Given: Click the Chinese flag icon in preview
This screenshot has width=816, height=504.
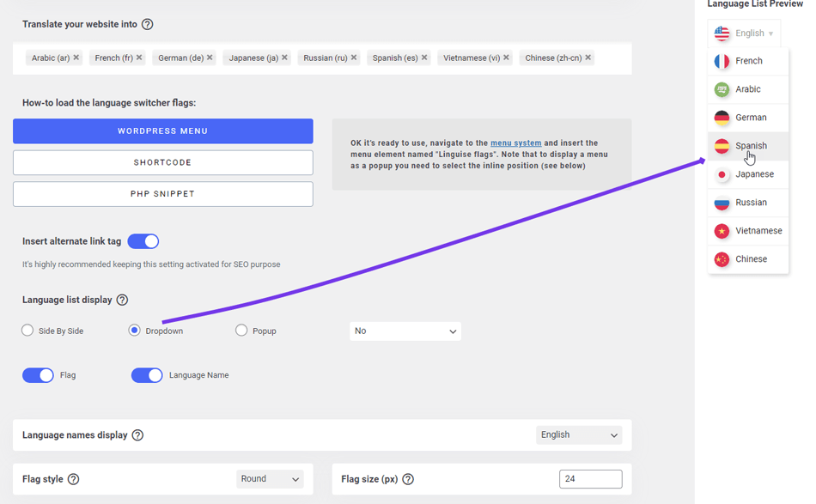Looking at the screenshot, I should pyautogui.click(x=722, y=259).
